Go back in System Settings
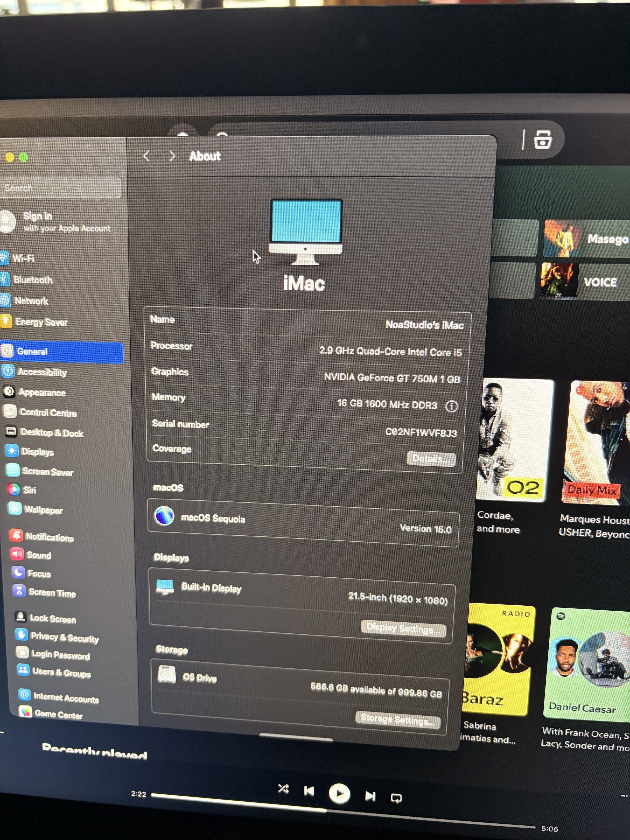This screenshot has height=840, width=630. pos(146,156)
